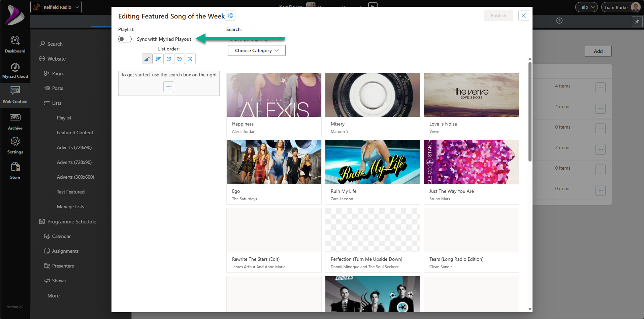The height and width of the screenshot is (319, 644).
Task: Open the Archive section
Action: [x=15, y=122]
